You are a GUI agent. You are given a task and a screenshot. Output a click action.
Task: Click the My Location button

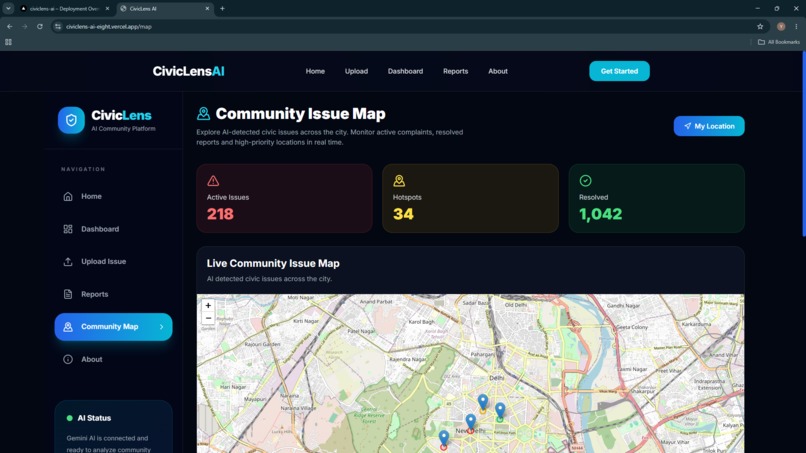coord(709,126)
